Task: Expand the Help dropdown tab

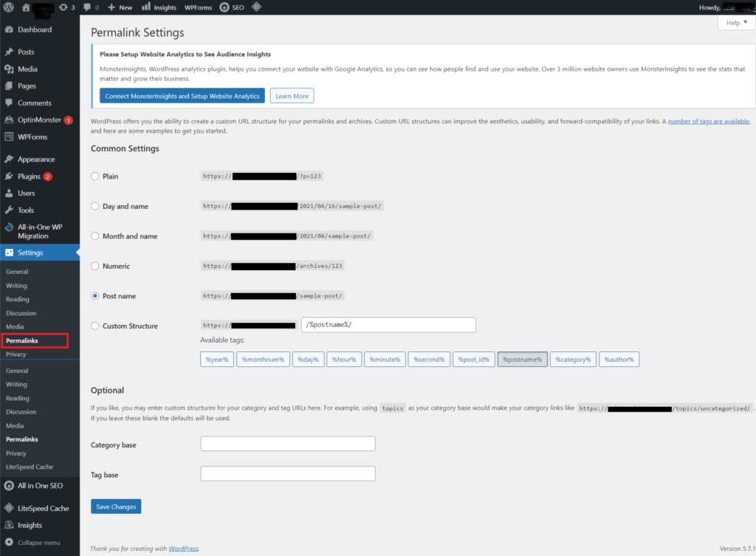Action: click(x=737, y=23)
